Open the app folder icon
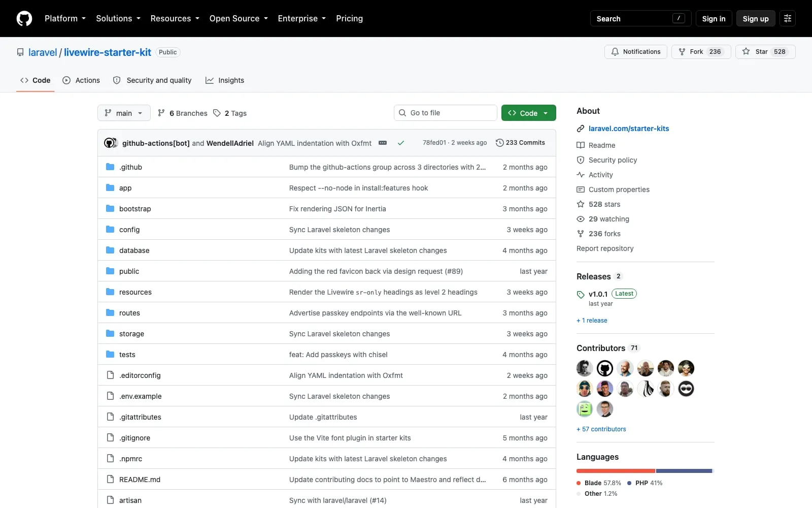 [110, 187]
